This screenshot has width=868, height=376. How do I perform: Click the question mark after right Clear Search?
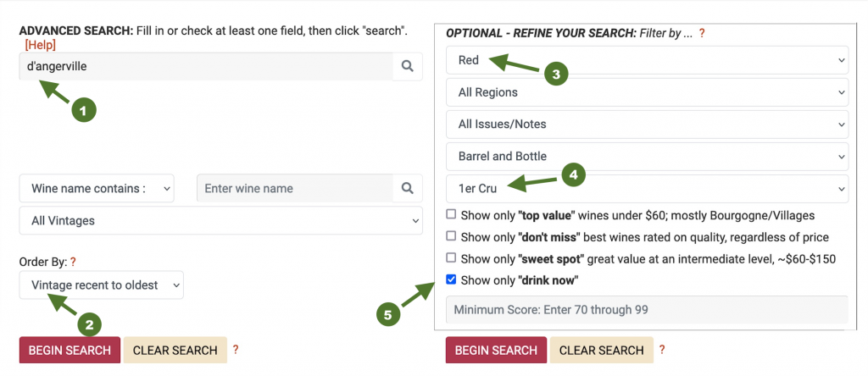click(661, 350)
